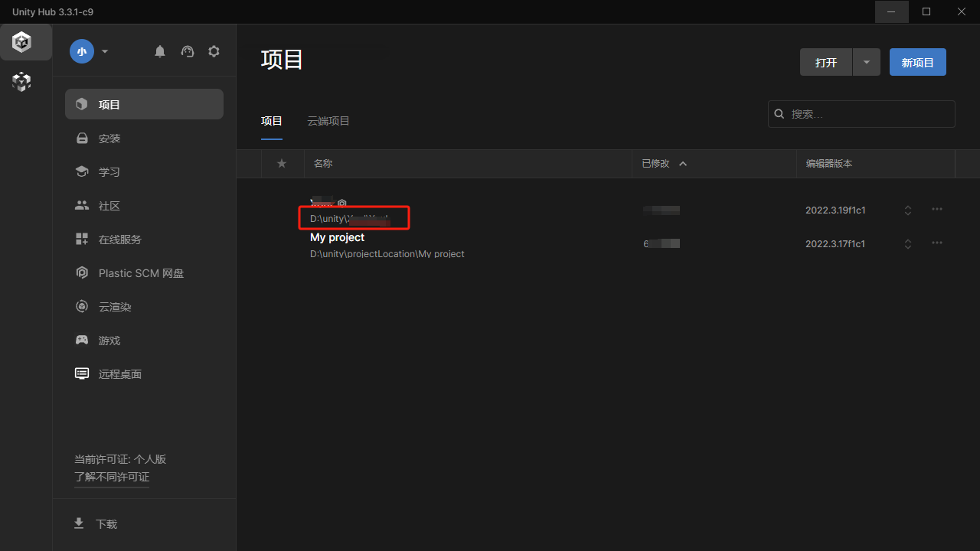The image size is (980, 551).
Task: Click the download arrow icon beside 下载
Action: (78, 523)
